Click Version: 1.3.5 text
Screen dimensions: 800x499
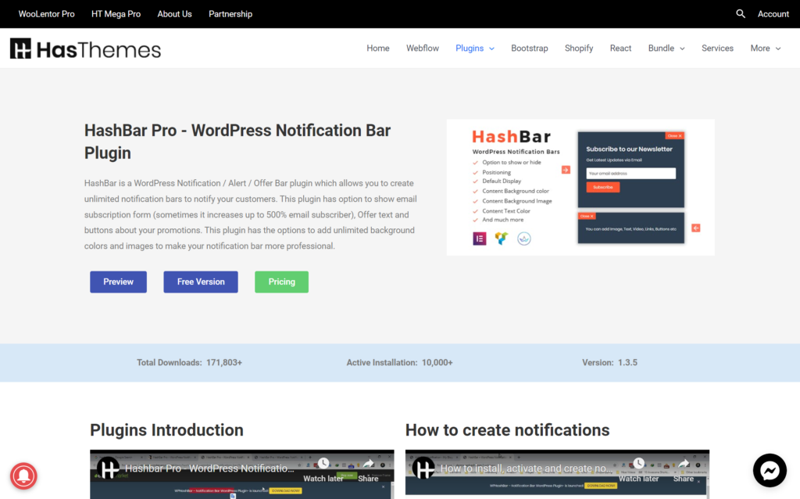click(610, 362)
